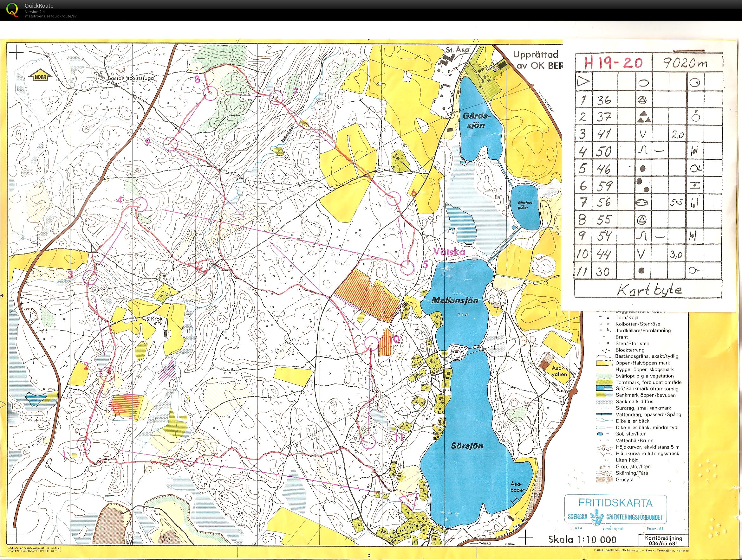
Task: Click the "Tomtmark, förbjudet område" legend entry
Action: pyautogui.click(x=648, y=382)
